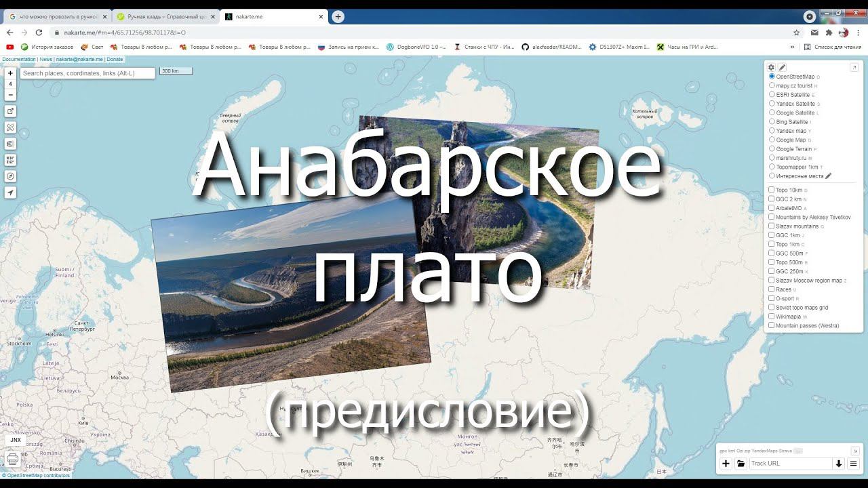Click the locate-me arrow icon
This screenshot has width=868, height=488.
11,192
